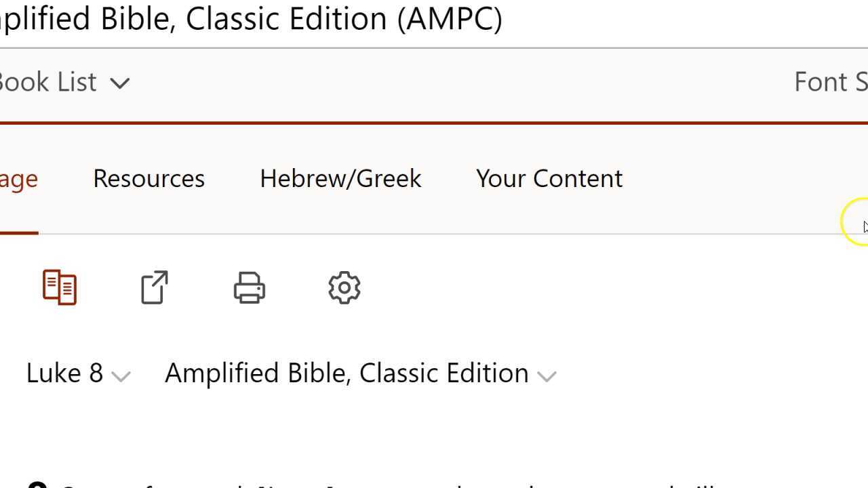Switch to the Hebrew/Greek tab
This screenshot has height=488, width=868.
[340, 178]
